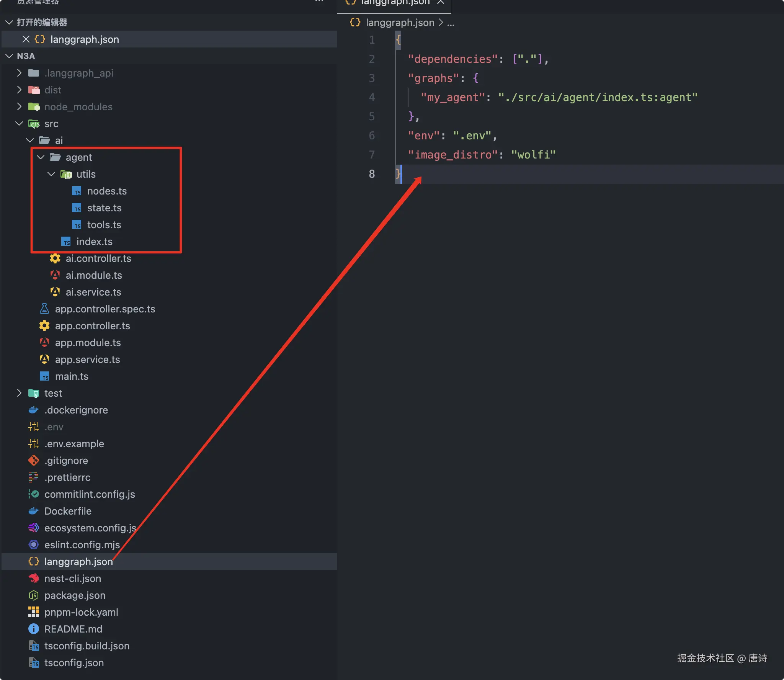Open the nodes.ts file

(x=107, y=191)
